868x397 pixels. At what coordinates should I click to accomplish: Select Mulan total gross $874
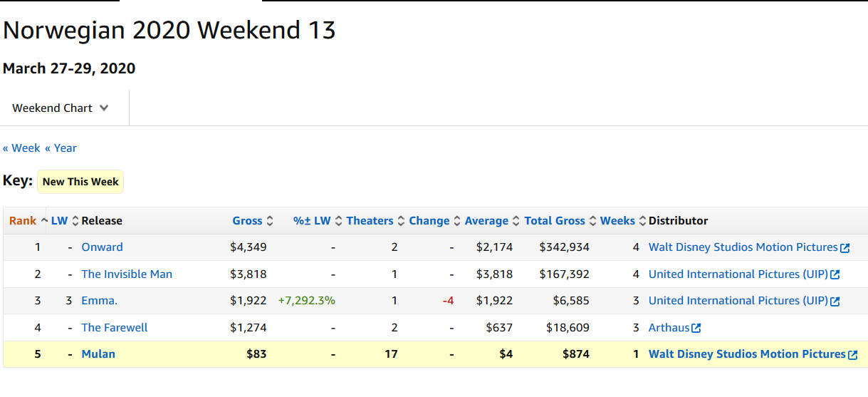pos(576,354)
